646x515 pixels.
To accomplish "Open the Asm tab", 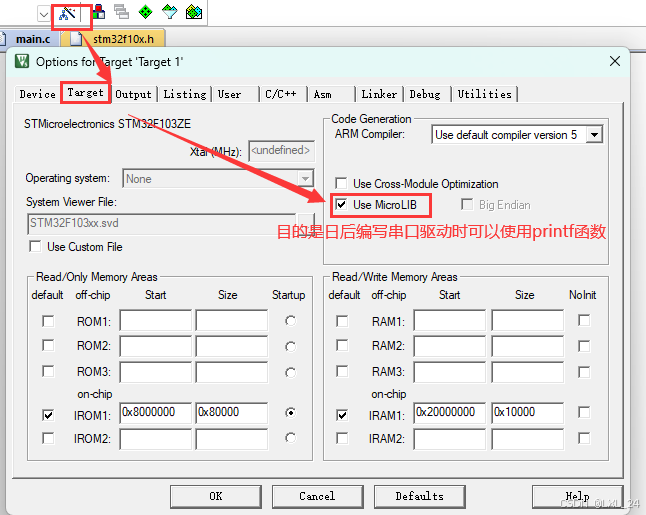I will tap(331, 94).
